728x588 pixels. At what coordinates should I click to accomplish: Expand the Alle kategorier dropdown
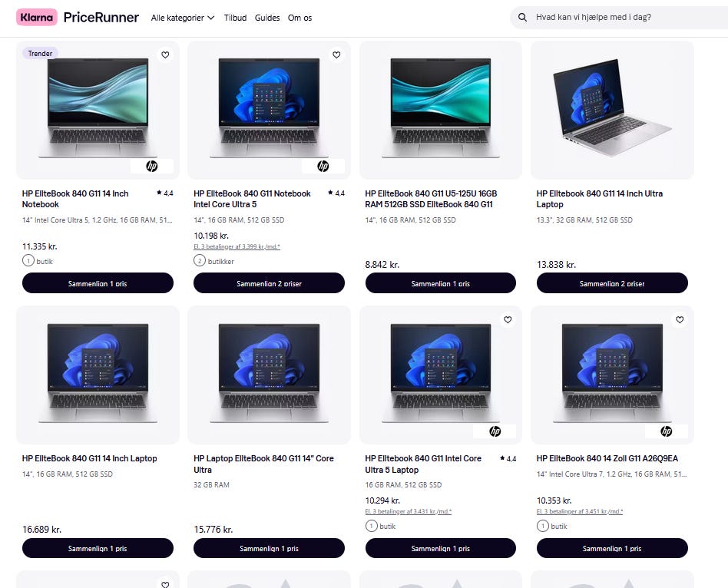(x=183, y=18)
